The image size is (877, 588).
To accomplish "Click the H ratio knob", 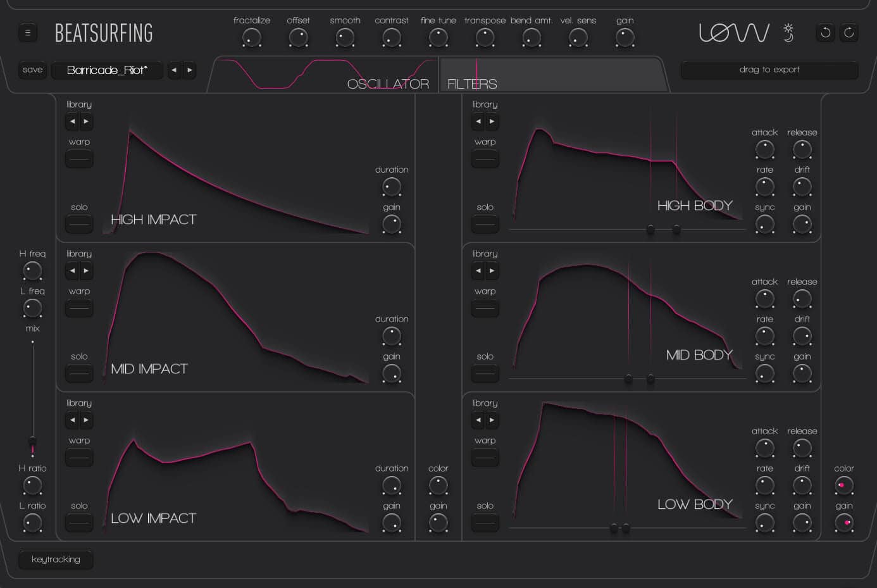I will point(32,485).
